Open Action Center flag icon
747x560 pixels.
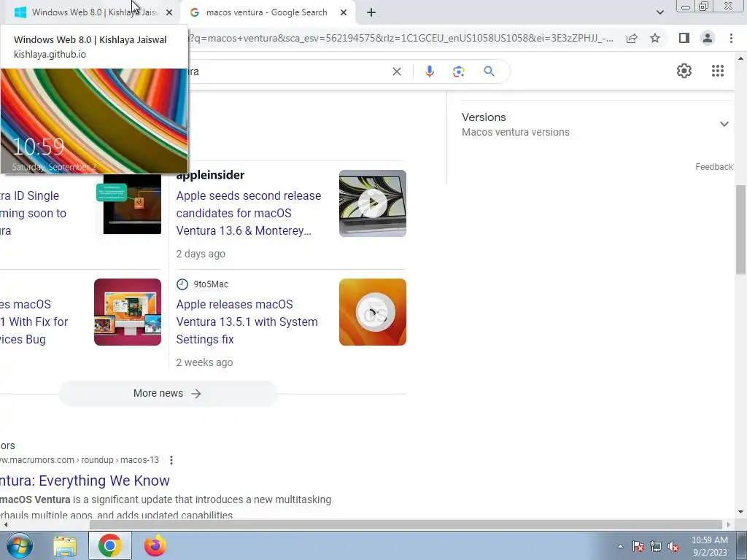(638, 547)
